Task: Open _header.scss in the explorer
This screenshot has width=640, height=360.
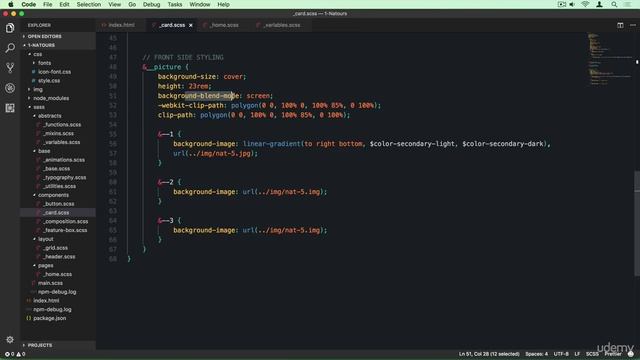Action: 58,257
